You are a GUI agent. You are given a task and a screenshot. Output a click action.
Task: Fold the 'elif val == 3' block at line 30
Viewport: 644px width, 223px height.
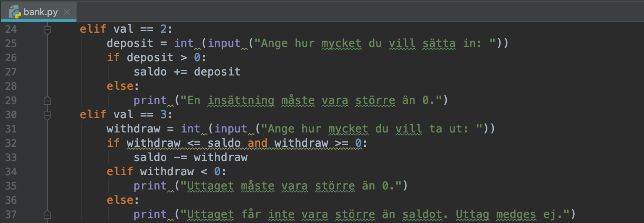tap(47, 115)
